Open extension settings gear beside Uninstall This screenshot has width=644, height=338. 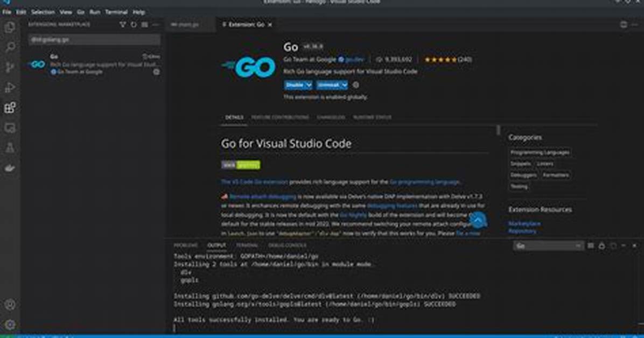point(356,85)
